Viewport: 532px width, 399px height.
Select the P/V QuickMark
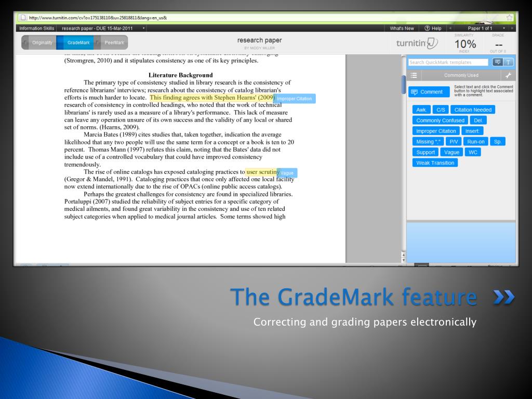(x=454, y=141)
